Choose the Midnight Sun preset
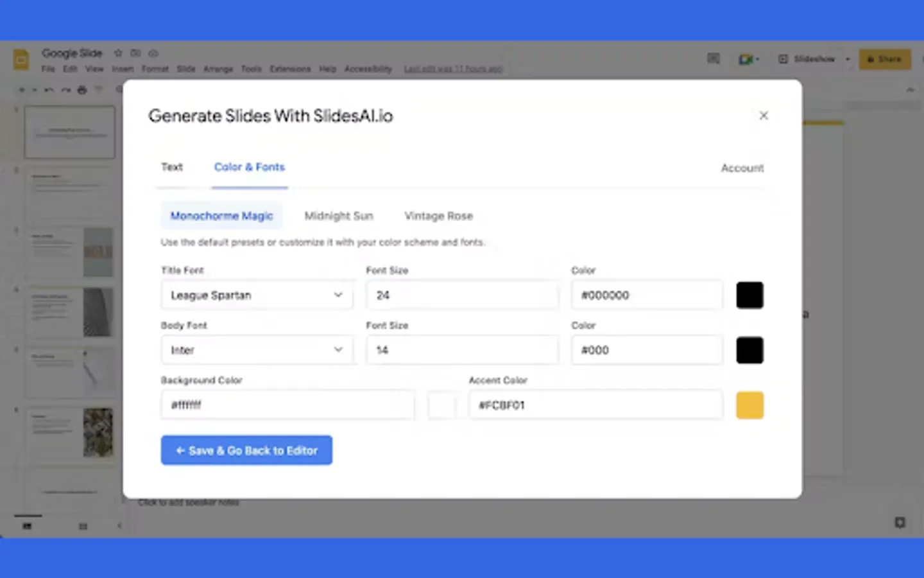924x578 pixels. (339, 216)
